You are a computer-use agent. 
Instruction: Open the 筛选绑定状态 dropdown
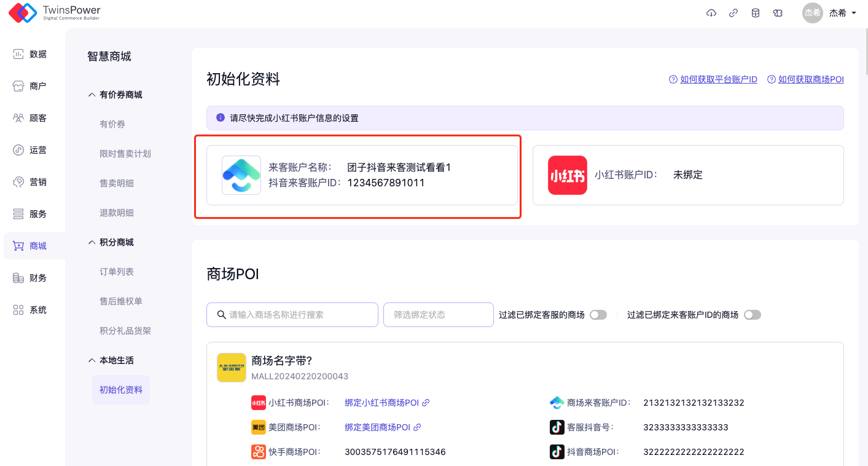[438, 315]
